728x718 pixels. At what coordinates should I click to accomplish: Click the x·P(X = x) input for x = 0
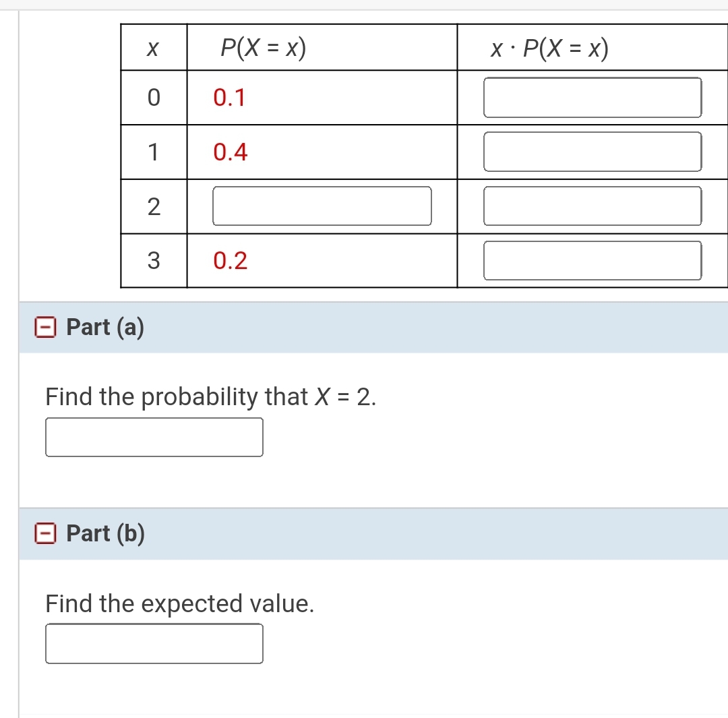[x=593, y=97]
